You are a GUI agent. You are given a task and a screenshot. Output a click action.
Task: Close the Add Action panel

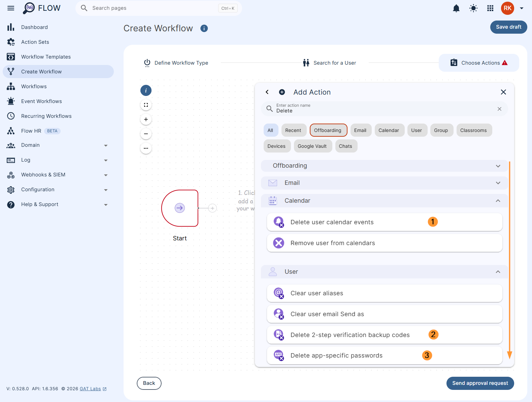[503, 92]
